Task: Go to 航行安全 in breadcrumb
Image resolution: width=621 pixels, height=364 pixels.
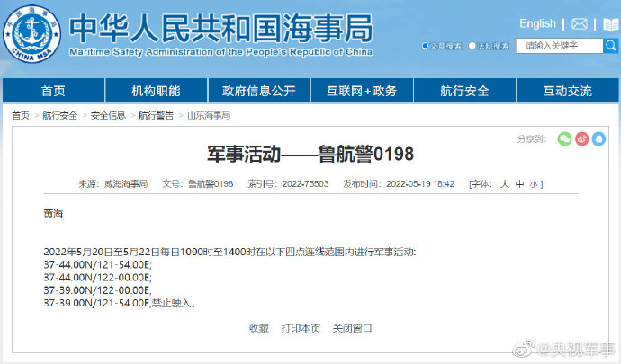Action: coord(60,116)
